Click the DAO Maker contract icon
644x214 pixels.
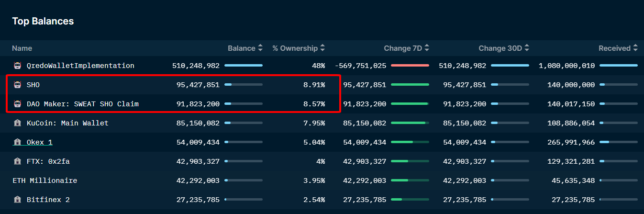pos(18,104)
